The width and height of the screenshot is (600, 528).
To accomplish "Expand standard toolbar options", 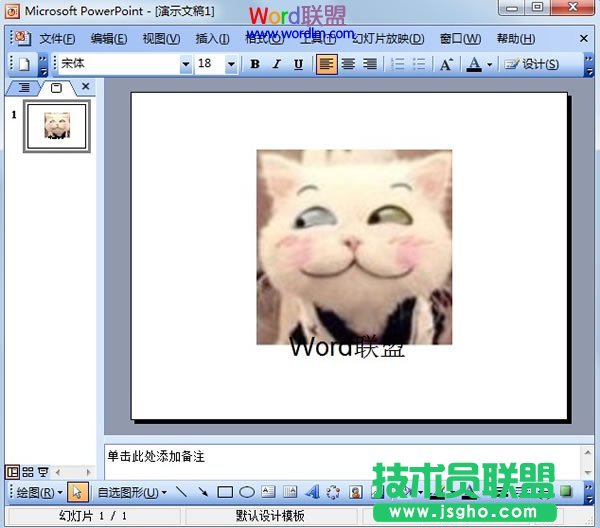I will (43, 65).
